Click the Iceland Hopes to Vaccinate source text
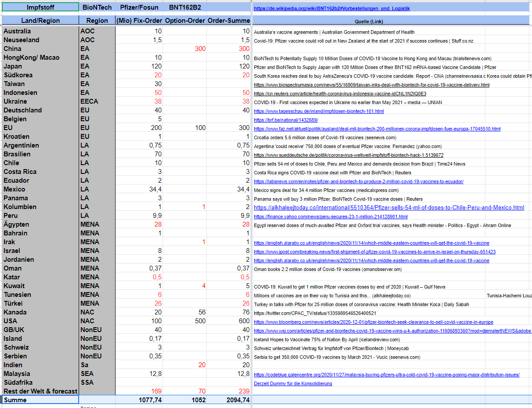532x408 pixels. coord(327,339)
